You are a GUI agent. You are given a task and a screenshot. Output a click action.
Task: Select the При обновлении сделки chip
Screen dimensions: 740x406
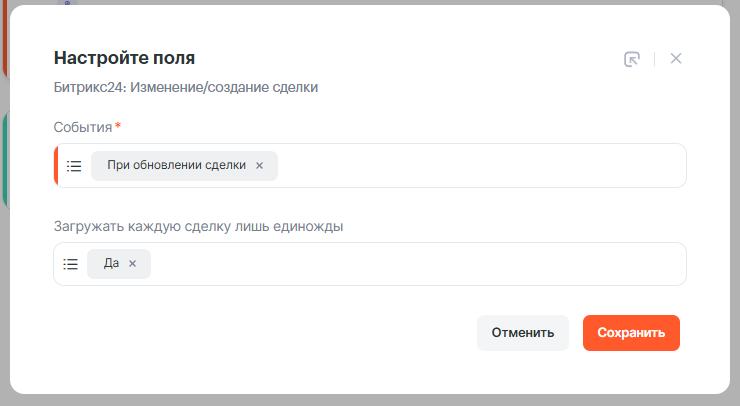point(175,166)
